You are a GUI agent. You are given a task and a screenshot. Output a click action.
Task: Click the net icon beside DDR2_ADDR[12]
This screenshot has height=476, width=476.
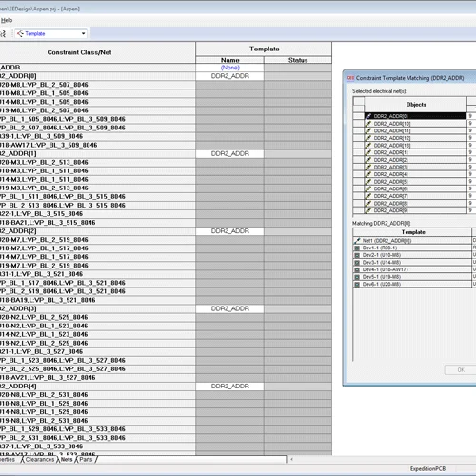368,138
